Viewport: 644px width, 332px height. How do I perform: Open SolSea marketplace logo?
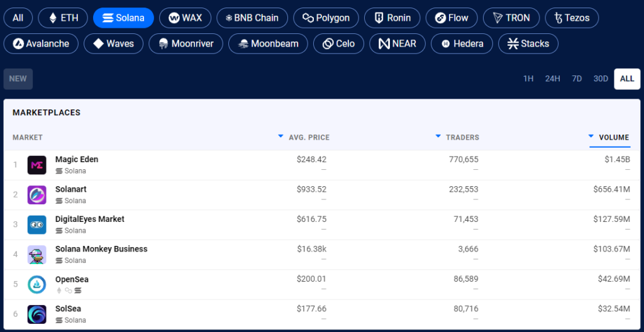coord(37,314)
